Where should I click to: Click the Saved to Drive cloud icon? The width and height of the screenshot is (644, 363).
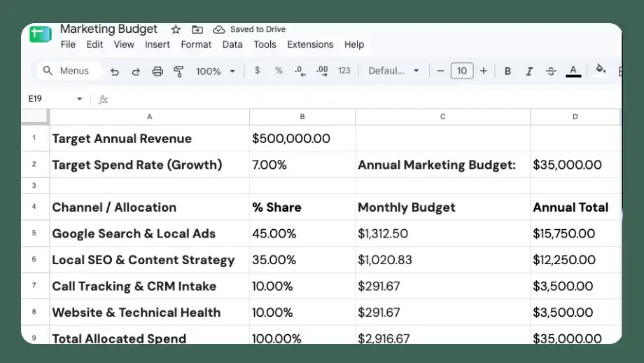219,29
